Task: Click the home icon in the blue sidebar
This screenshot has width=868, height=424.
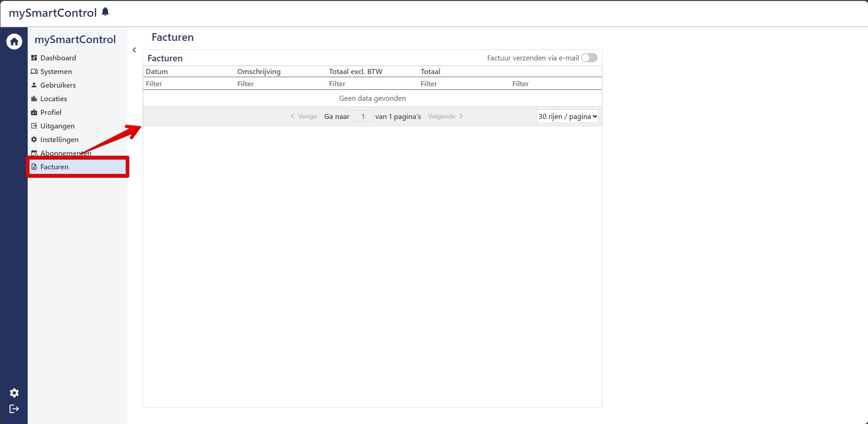Action: coord(14,41)
